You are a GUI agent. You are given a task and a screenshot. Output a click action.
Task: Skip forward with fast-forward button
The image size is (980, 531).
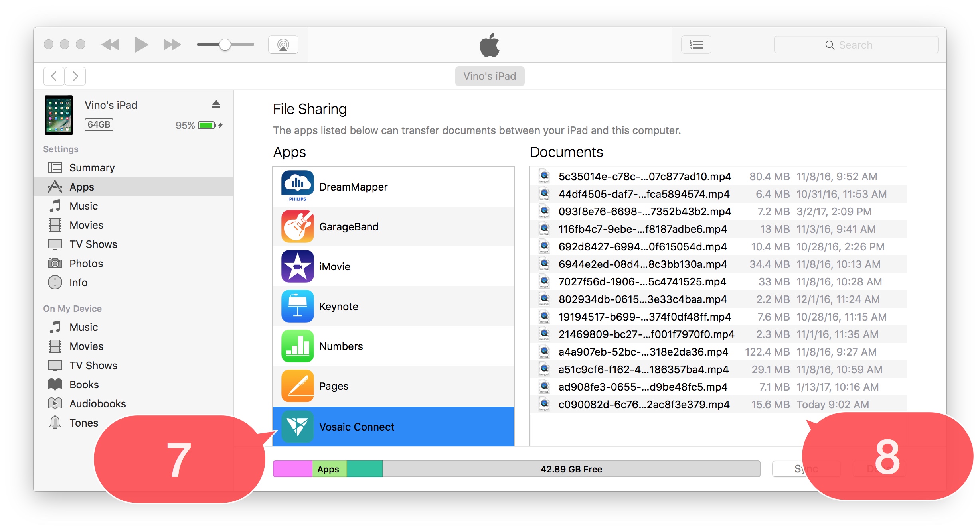(x=172, y=45)
